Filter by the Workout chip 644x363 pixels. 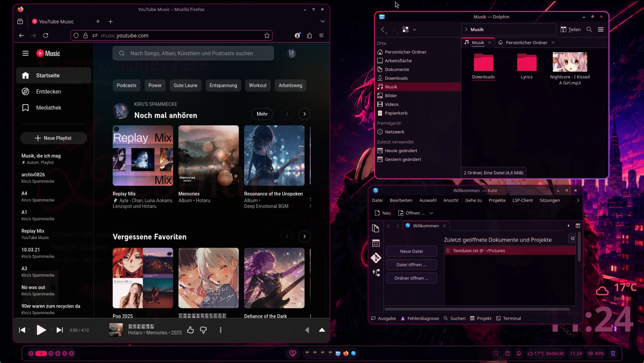[258, 85]
